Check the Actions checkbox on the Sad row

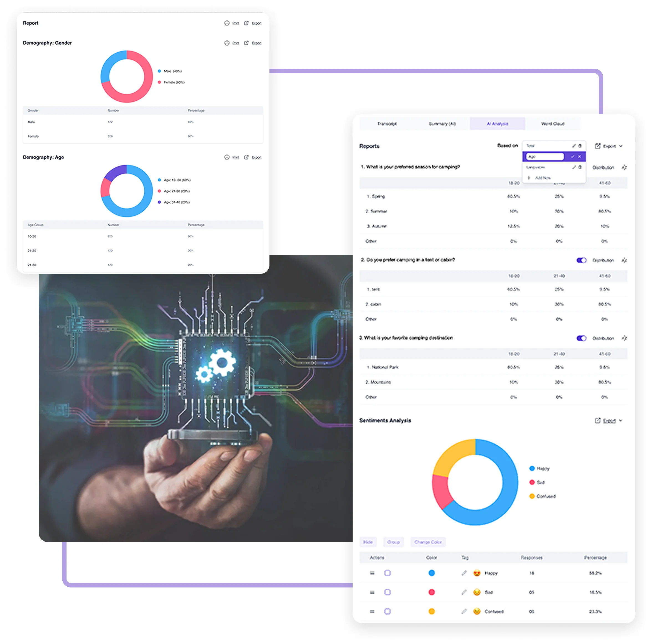(x=388, y=592)
